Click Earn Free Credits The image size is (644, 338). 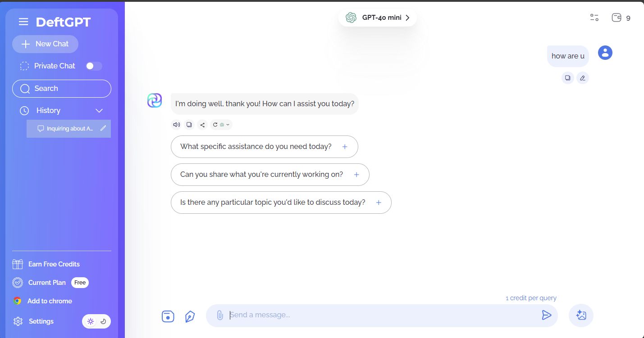click(x=46, y=264)
